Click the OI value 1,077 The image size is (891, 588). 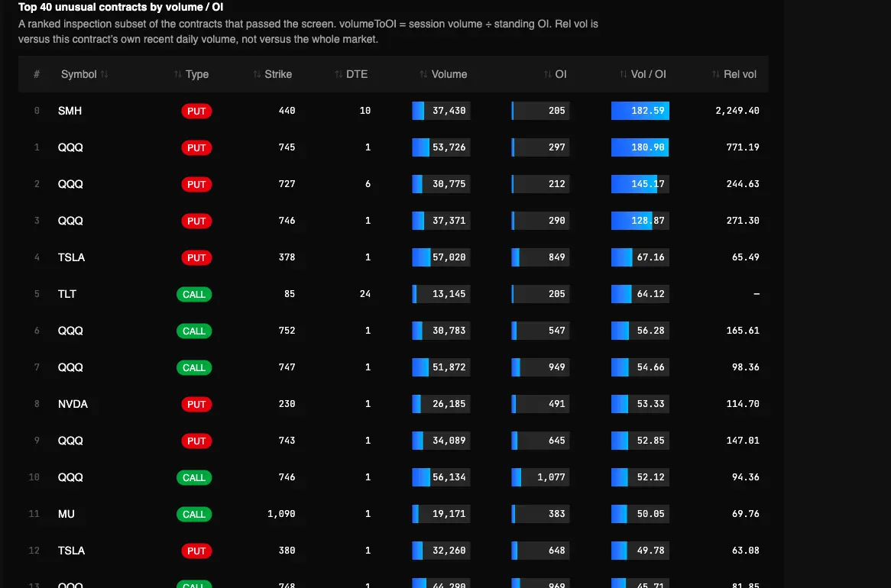tap(551, 477)
